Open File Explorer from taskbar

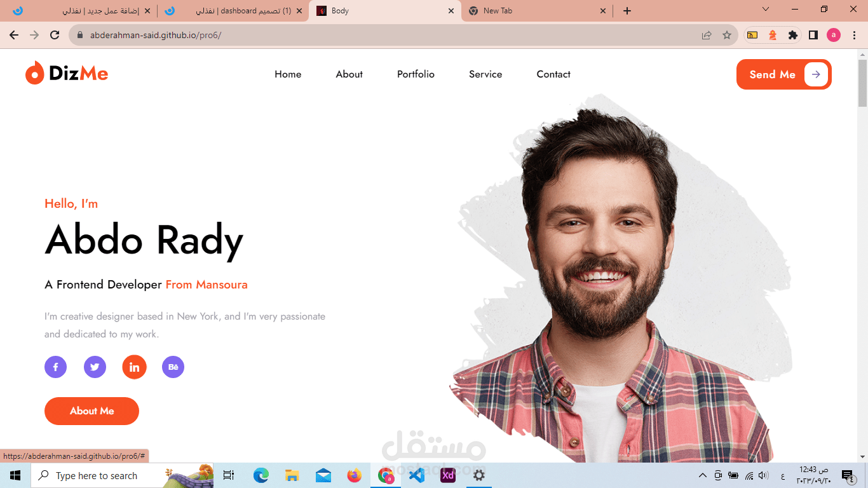(292, 475)
